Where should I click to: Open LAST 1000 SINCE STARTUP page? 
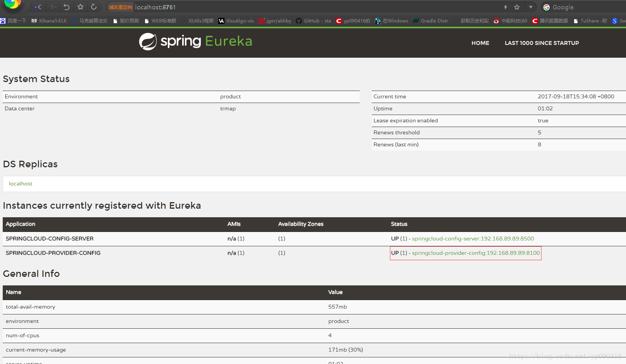(x=541, y=43)
